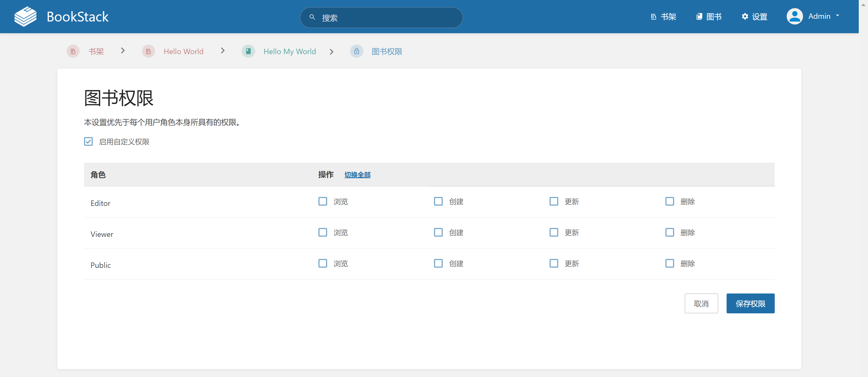Check Public 删除 permission
Screen dimensions: 868x377
click(x=670, y=263)
